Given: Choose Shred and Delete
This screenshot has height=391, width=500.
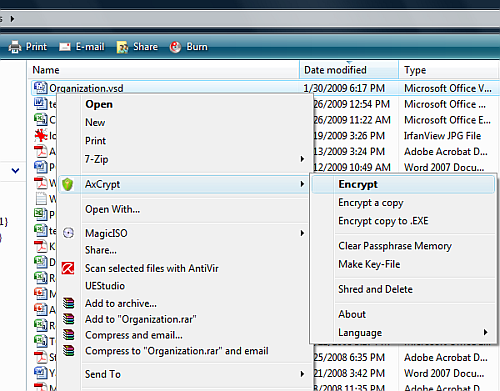Looking at the screenshot, I should click(x=375, y=289).
